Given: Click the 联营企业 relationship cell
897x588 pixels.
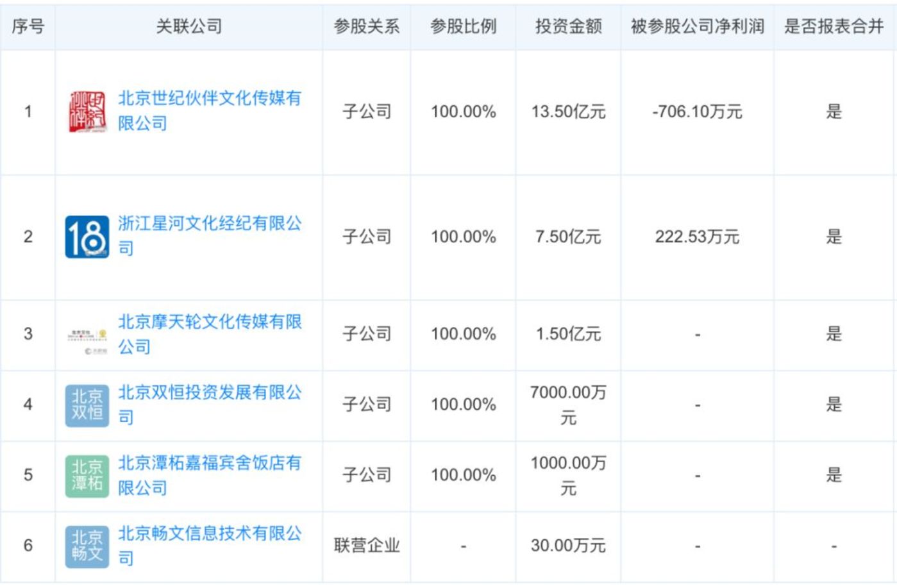Looking at the screenshot, I should click(x=367, y=546).
